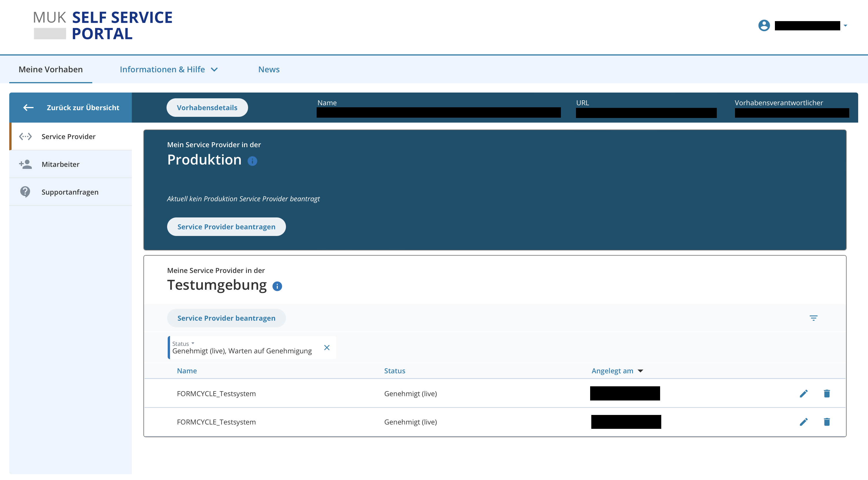
Task: Open the filter list icon above the table
Action: [x=813, y=318]
